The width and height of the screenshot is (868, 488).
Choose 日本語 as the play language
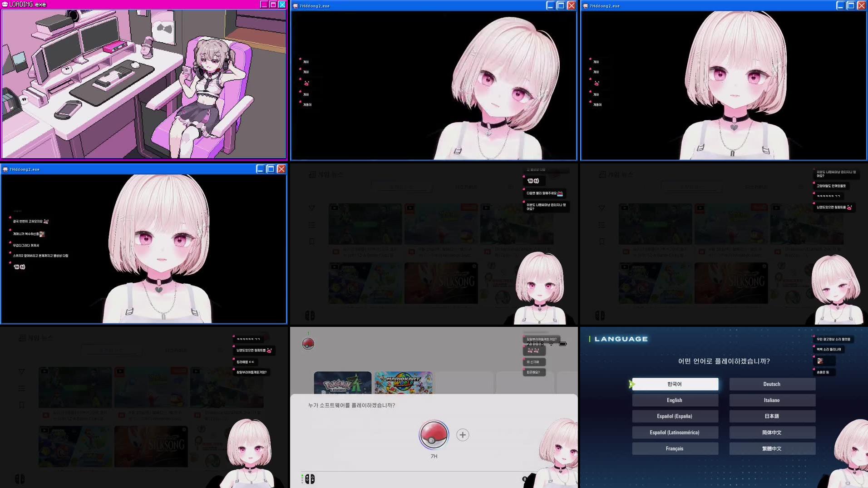tap(772, 416)
